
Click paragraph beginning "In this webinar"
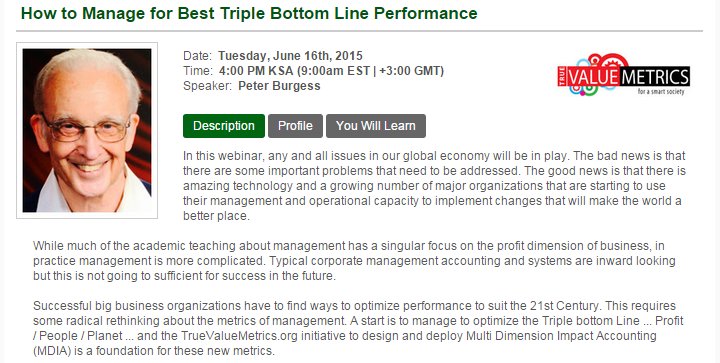(434, 185)
